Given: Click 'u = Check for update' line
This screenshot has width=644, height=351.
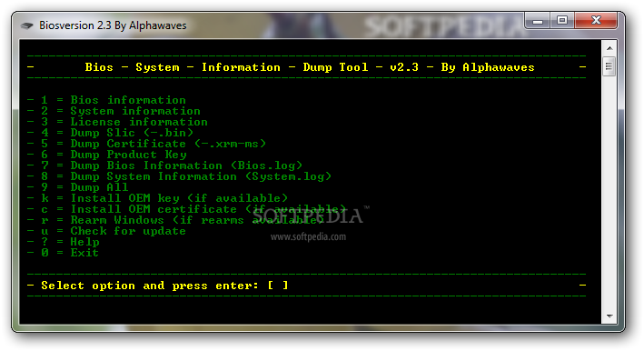Looking at the screenshot, I should click(106, 231).
